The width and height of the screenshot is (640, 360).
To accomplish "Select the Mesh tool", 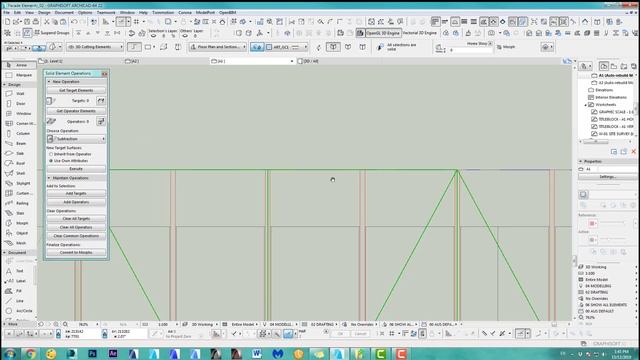I will point(19,243).
